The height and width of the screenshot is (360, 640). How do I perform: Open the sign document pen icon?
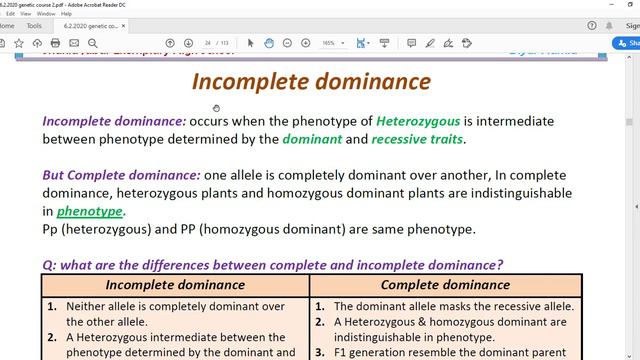(448, 43)
